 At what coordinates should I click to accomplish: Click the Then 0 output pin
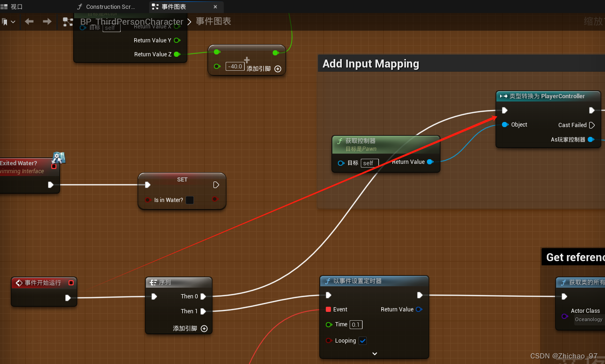click(x=203, y=297)
